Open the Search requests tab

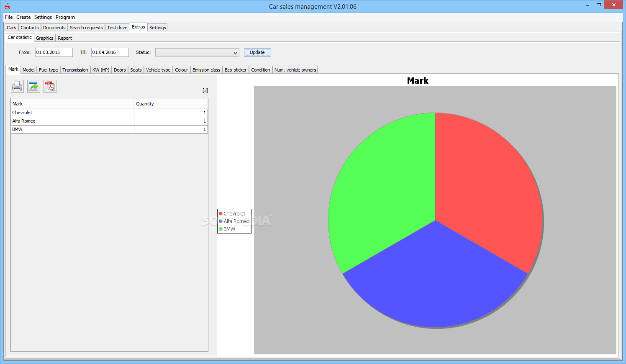(86, 28)
